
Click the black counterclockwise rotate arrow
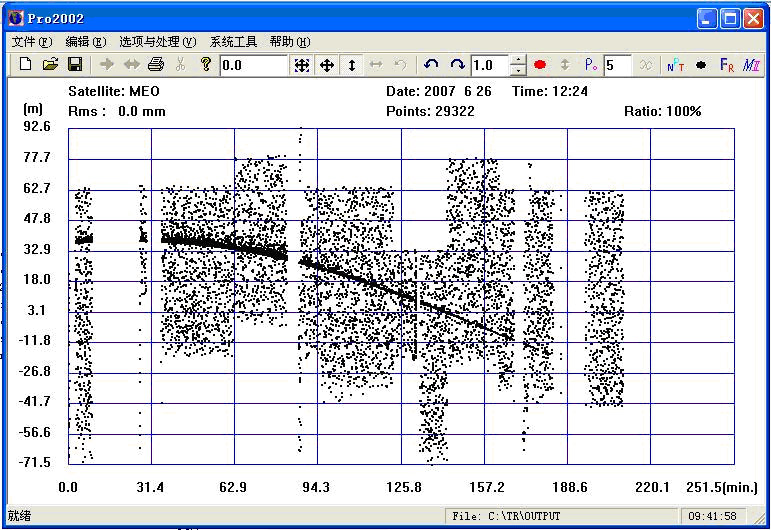coord(431,65)
